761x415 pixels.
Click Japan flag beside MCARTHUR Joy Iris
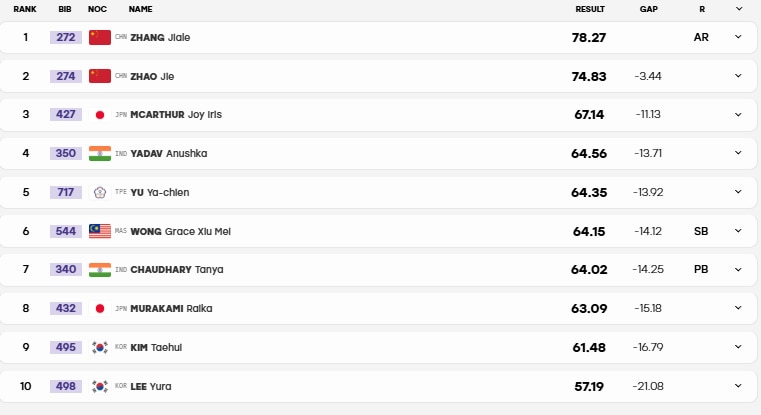coord(99,115)
